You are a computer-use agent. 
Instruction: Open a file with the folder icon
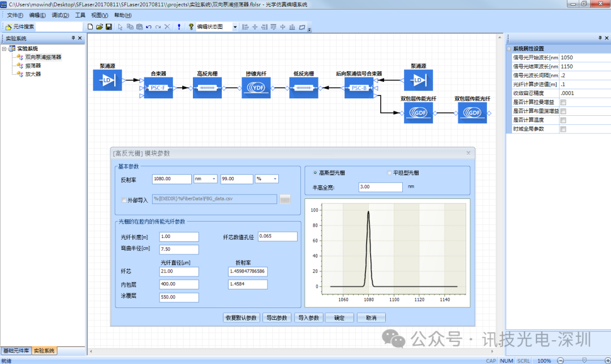[x=100, y=27]
